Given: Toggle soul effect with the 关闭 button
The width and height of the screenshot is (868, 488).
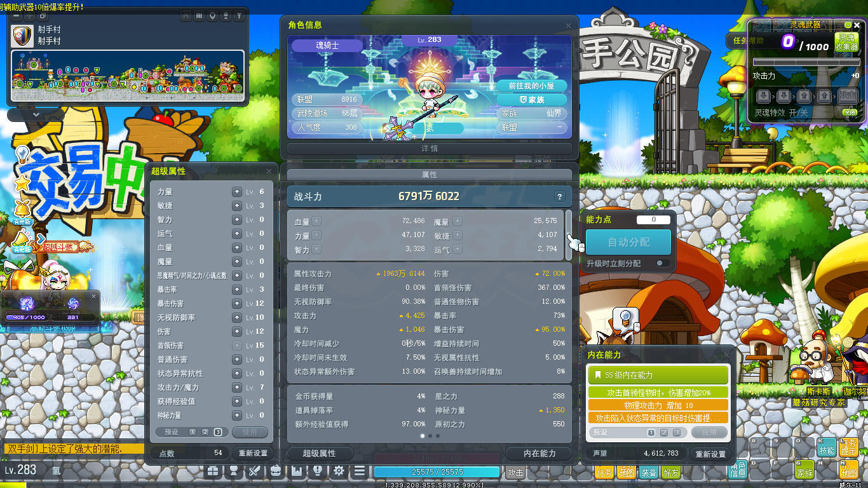Looking at the screenshot, I should [850, 112].
